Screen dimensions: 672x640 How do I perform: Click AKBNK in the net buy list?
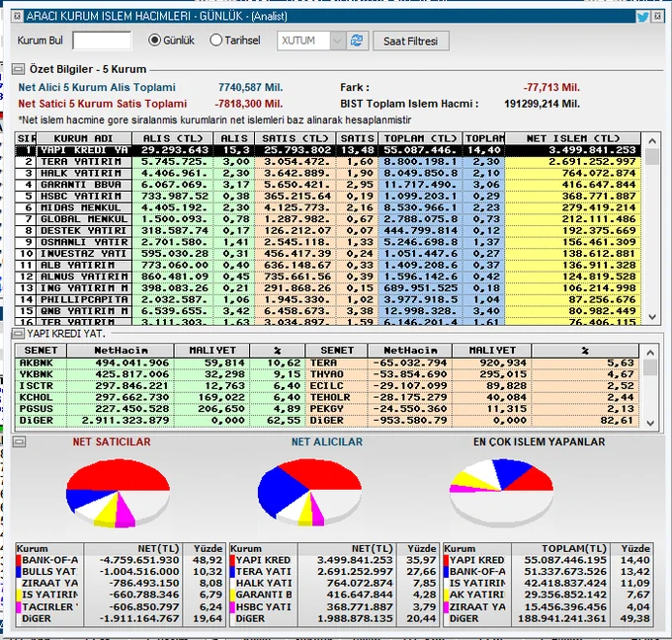tap(37, 362)
